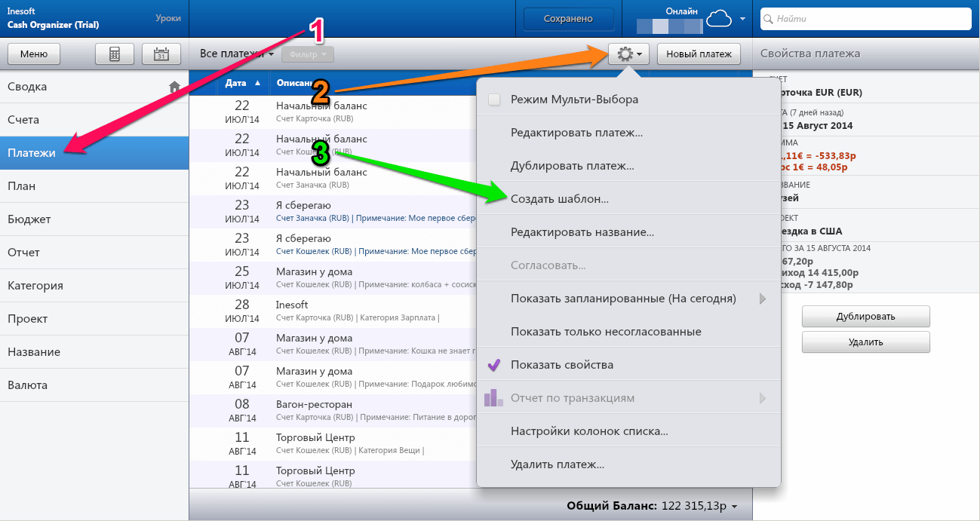Open the Фильтр dropdown
This screenshot has width=980, height=521.
308,54
